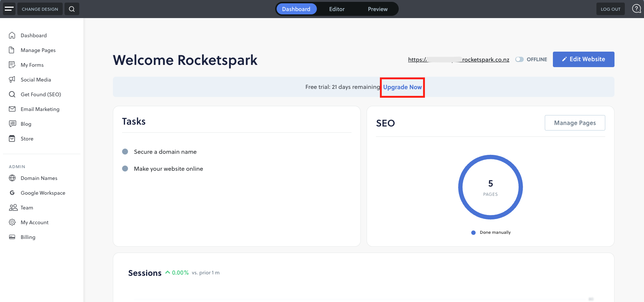
Task: Open Manage Pages in the sidebar
Action: tap(38, 50)
